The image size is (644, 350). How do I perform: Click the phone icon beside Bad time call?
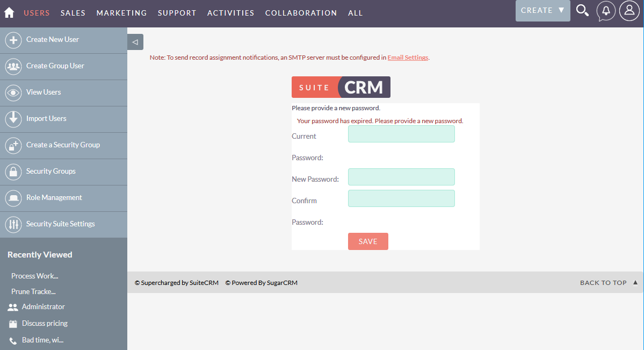coord(13,340)
